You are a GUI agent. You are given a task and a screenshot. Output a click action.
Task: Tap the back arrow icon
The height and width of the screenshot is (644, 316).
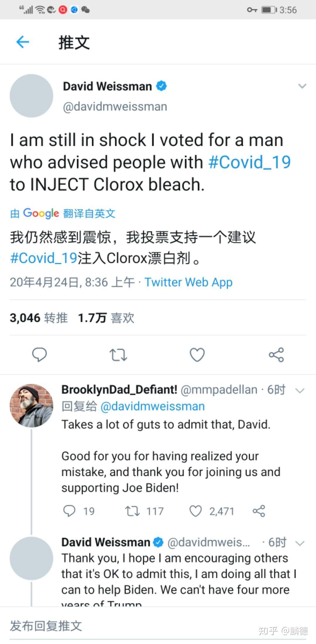point(23,42)
